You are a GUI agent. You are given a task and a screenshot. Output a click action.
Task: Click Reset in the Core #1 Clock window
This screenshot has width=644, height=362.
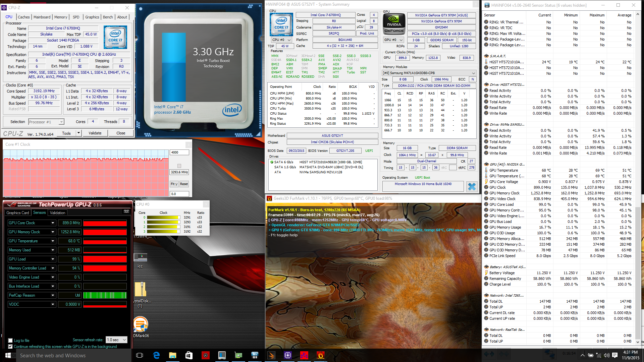[184, 184]
